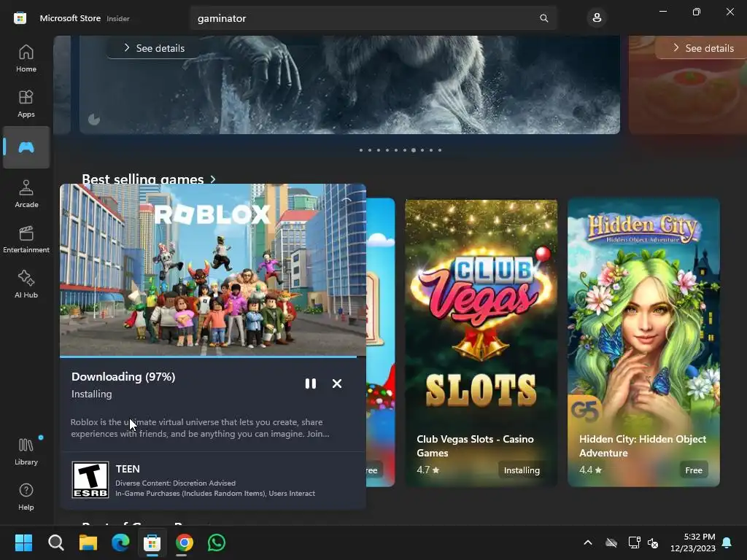Click See details on the main banner

(154, 48)
